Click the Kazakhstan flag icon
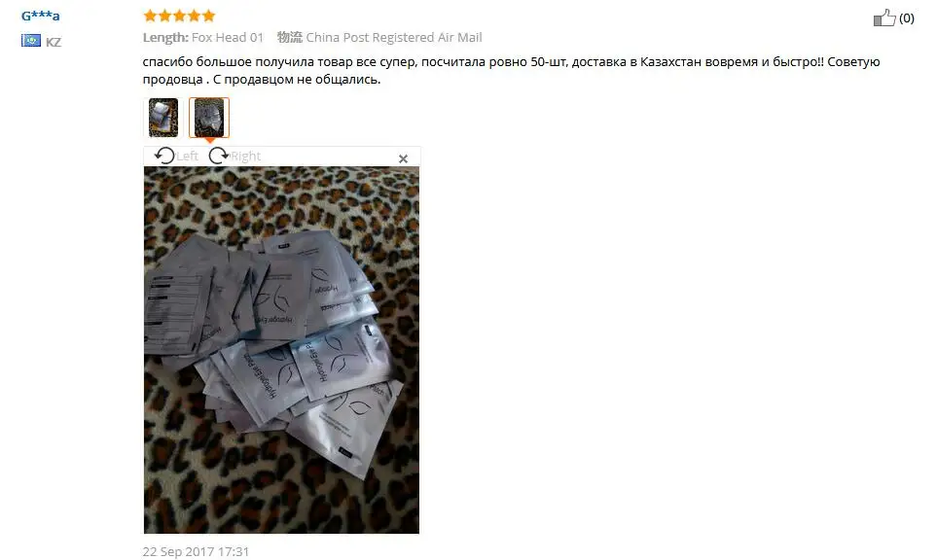This screenshot has width=936, height=560. tap(31, 41)
